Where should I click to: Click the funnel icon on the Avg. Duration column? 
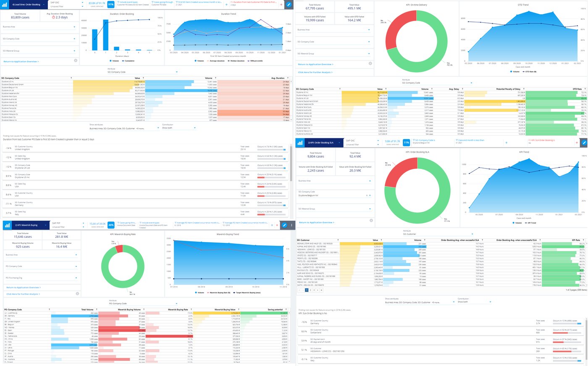[287, 78]
